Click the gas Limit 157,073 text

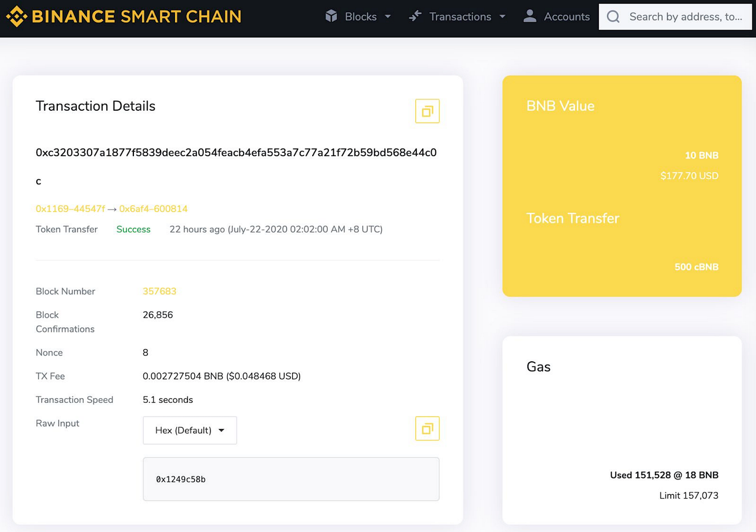pos(688,496)
